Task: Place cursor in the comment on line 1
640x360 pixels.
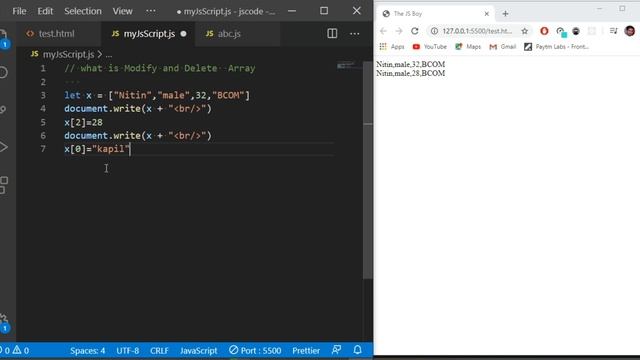Action: [160, 68]
